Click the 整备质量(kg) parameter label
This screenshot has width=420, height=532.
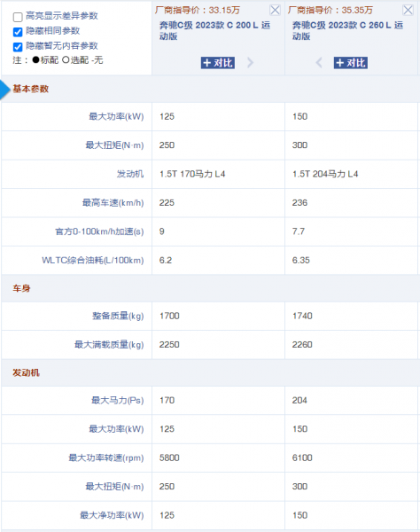pyautogui.click(x=118, y=316)
